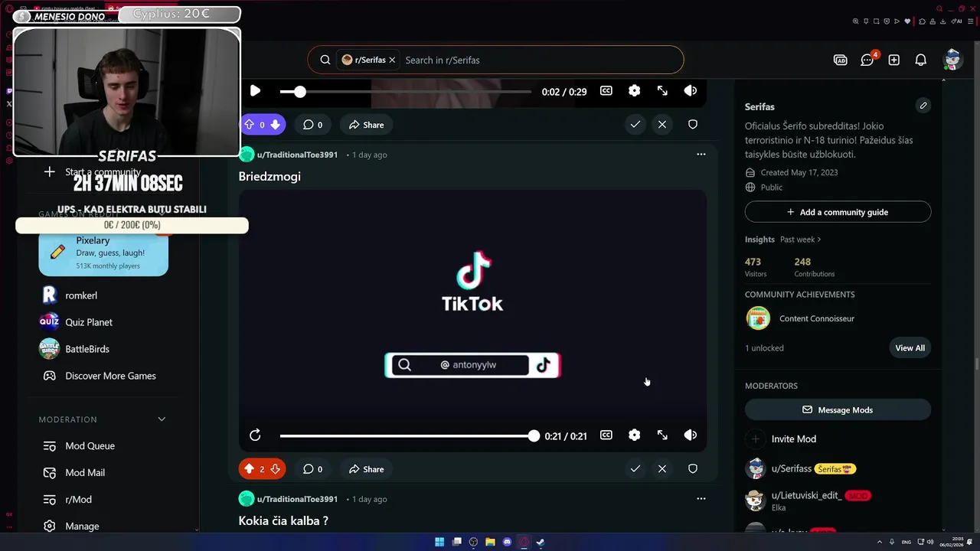The height and width of the screenshot is (551, 980).
Task: Open mod shield actions for Briedzmogi post
Action: [693, 469]
